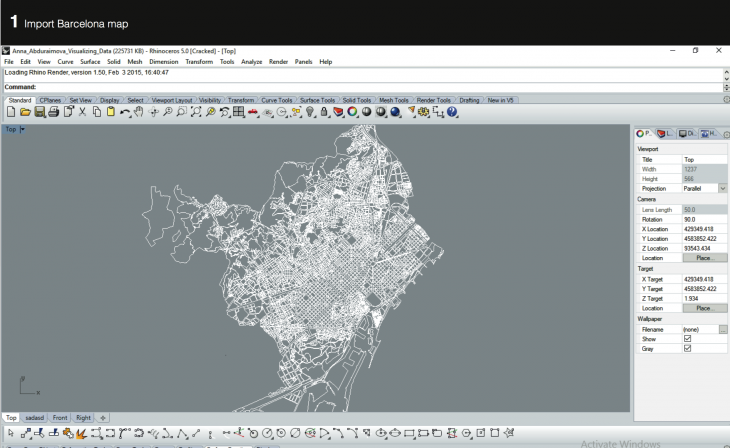The height and width of the screenshot is (448, 730).
Task: Click the Z Target value 1.934
Action: pyautogui.click(x=704, y=299)
